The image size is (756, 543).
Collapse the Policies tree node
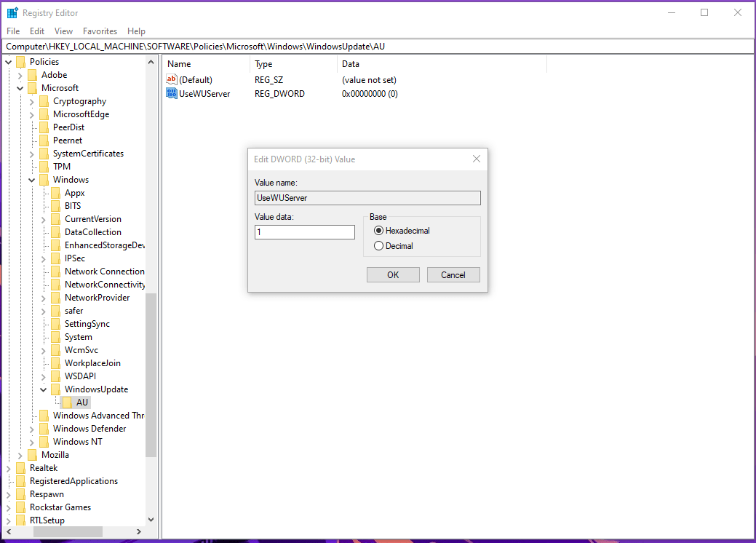pos(9,62)
